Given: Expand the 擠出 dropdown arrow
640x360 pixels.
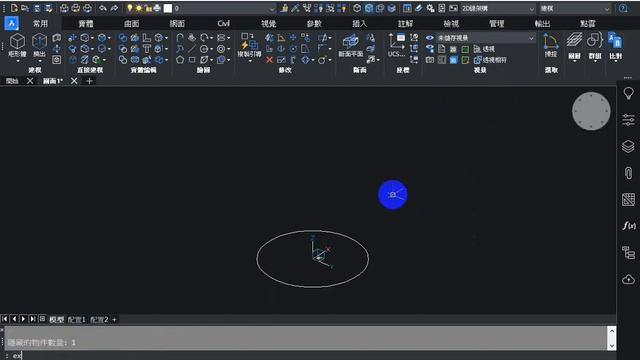Looking at the screenshot, I should point(40,61).
